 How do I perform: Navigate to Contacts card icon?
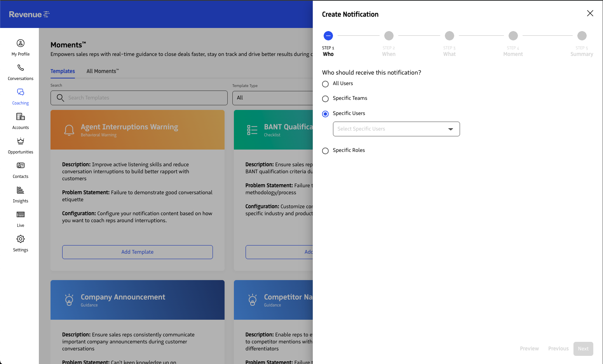(21, 165)
